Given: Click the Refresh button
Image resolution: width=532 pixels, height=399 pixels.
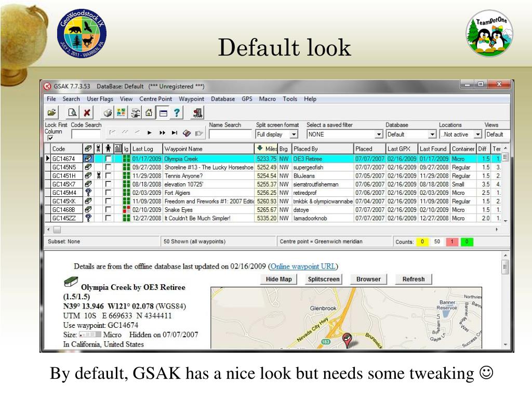Looking at the screenshot, I should click(x=414, y=279).
